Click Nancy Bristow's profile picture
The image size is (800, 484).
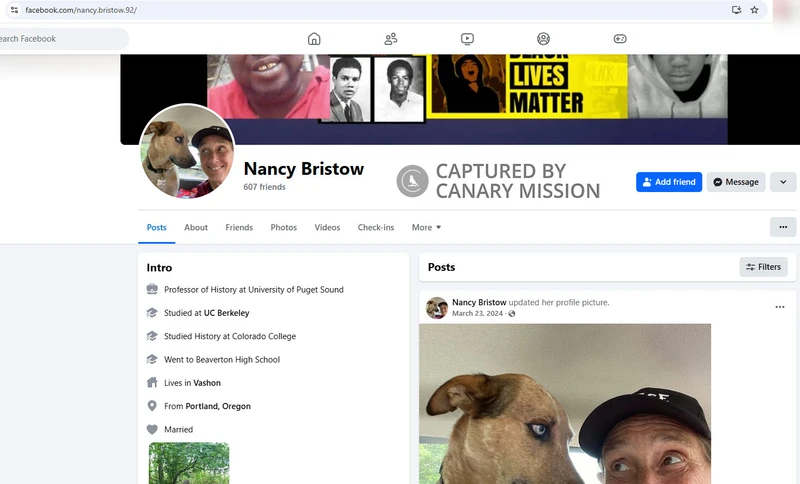coord(187,151)
